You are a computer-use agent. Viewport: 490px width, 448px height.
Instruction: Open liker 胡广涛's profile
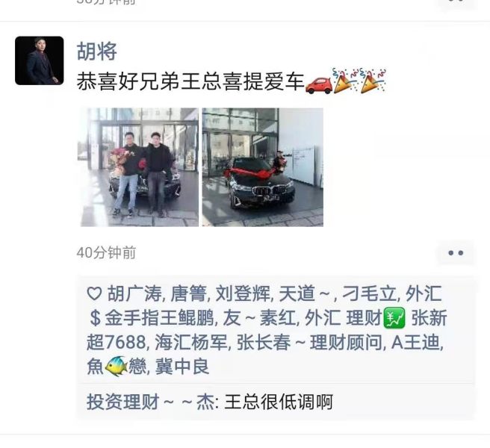pyautogui.click(x=134, y=294)
